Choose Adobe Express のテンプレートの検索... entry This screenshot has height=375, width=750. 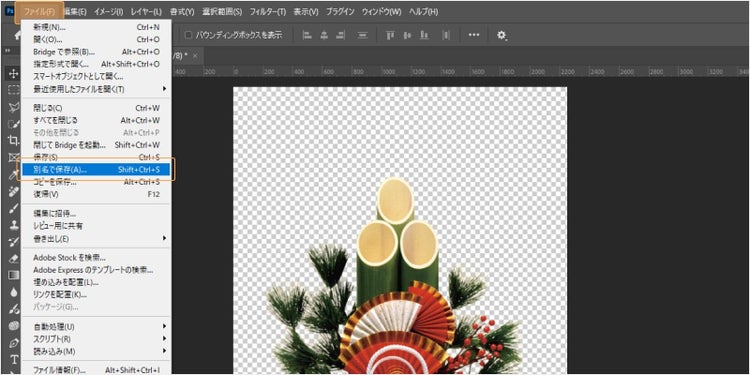point(96,270)
